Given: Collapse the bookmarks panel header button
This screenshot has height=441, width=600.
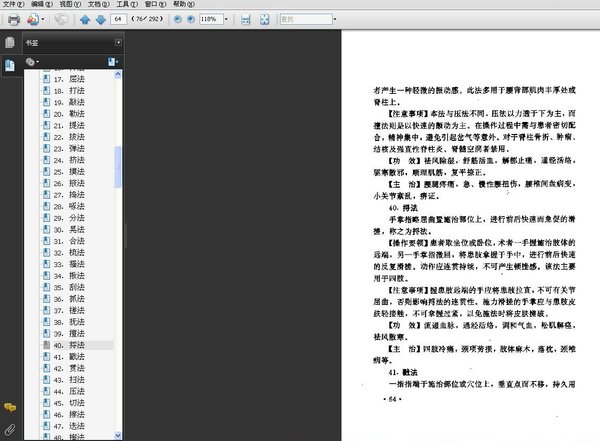Looking at the screenshot, I should 118,43.
